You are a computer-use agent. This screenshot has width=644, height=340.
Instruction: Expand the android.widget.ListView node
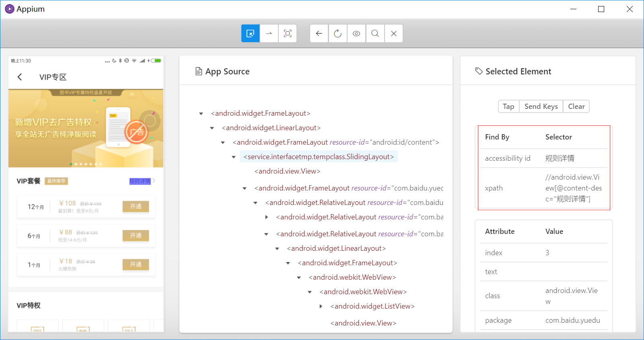click(x=321, y=306)
